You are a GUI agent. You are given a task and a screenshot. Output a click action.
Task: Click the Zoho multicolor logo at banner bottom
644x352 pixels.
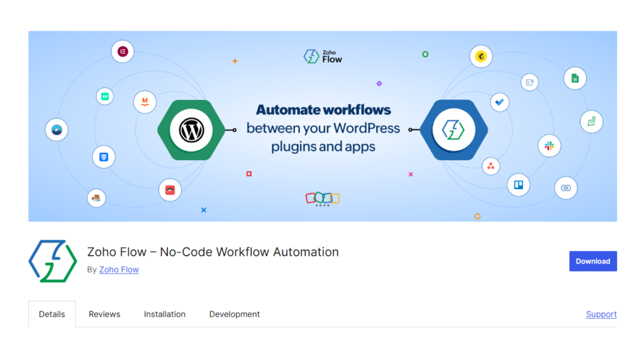(323, 199)
